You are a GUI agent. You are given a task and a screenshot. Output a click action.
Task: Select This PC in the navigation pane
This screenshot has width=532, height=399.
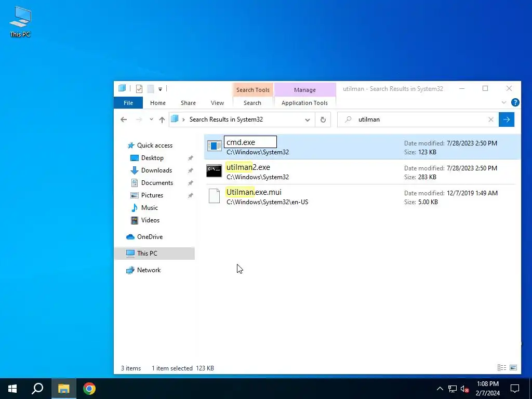154,254
